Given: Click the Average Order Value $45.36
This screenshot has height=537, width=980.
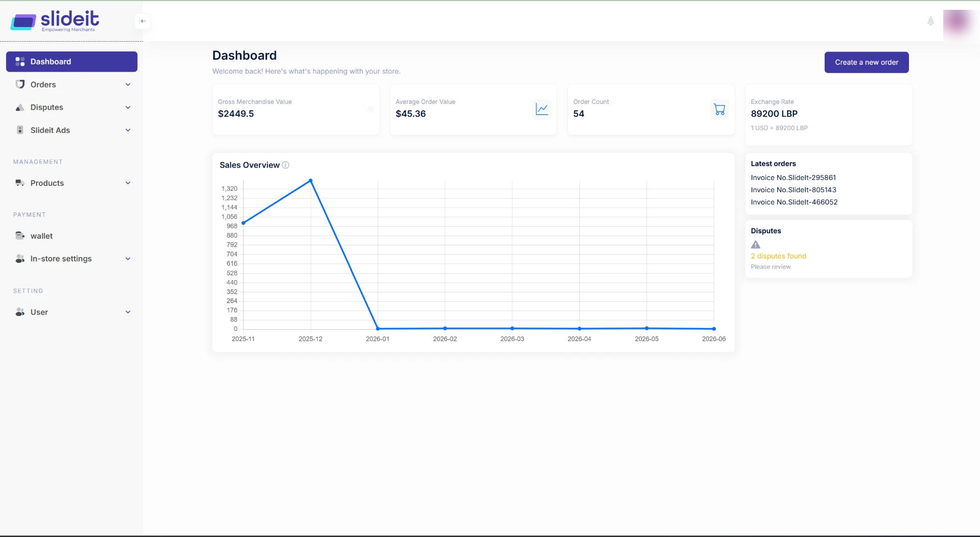Looking at the screenshot, I should (411, 114).
